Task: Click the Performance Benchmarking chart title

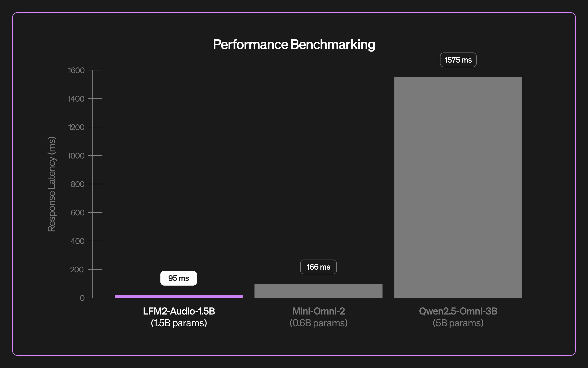Action: (x=294, y=45)
